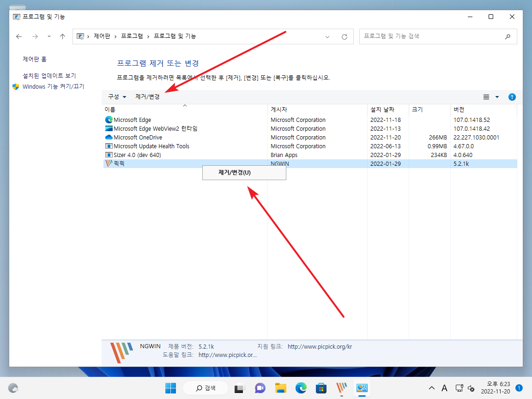This screenshot has height=399, width=532.
Task: Click the Control Panel taskbar icon
Action: 362,388
